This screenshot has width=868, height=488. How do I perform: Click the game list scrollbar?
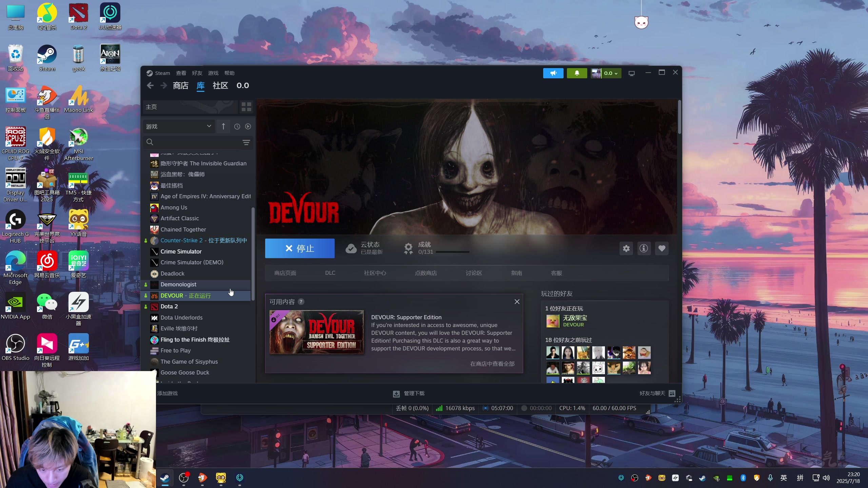point(253,253)
